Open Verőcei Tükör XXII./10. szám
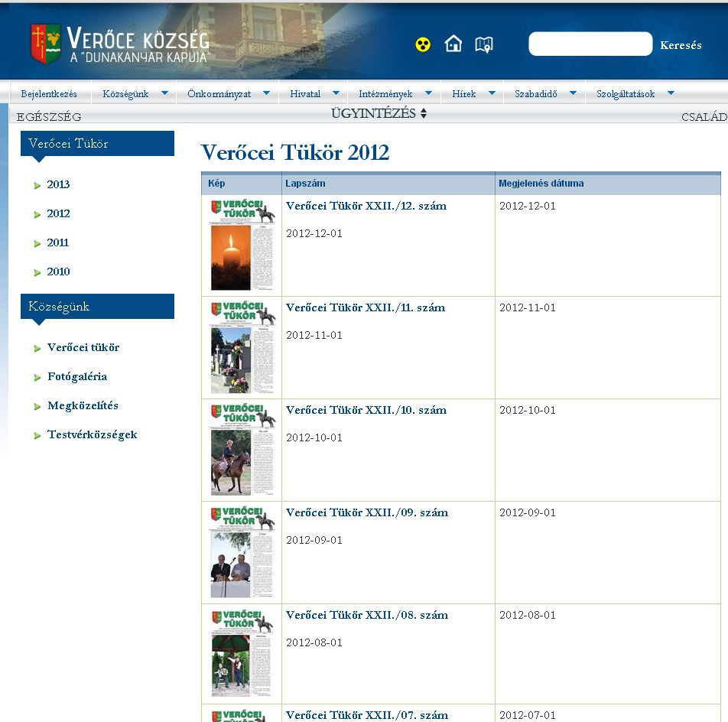The image size is (728, 722). tap(366, 410)
